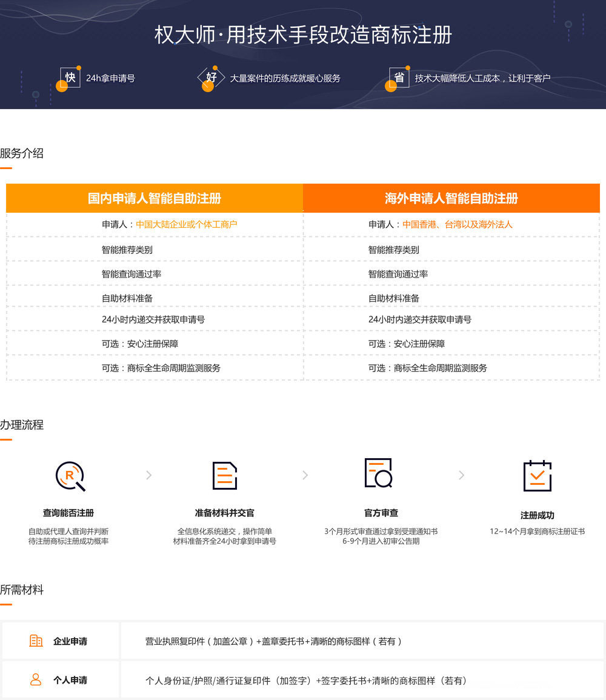Click 可选：安心注册保障 in the domestic column

(x=140, y=344)
